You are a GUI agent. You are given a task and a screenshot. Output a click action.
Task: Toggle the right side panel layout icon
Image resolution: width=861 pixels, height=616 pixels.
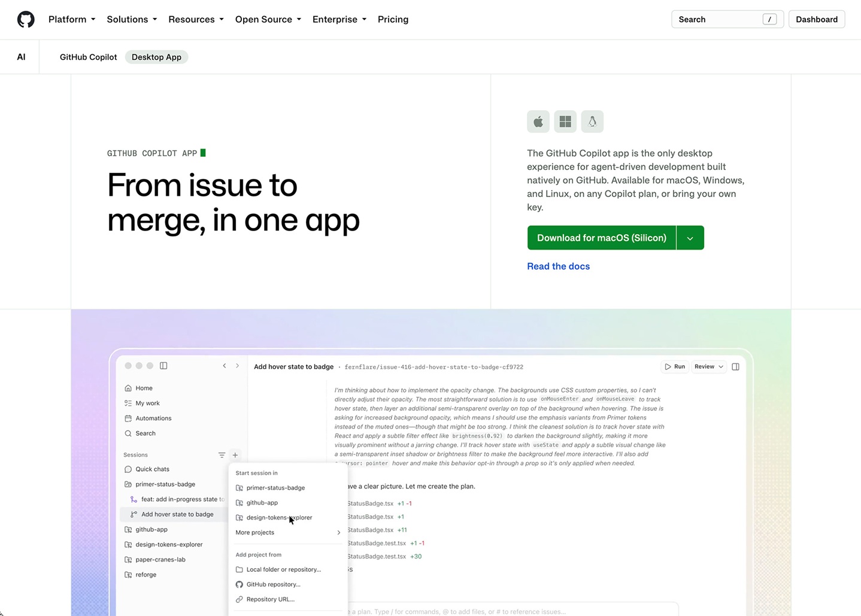[736, 366]
